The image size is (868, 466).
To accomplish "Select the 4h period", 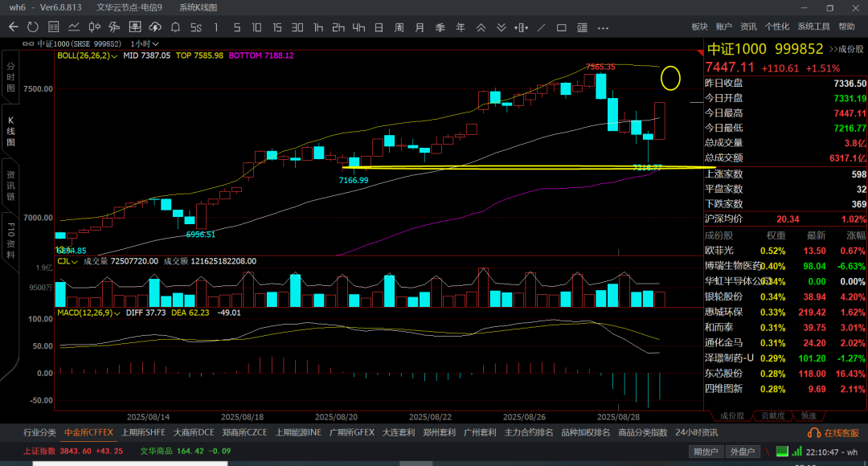I will pyautogui.click(x=358, y=27).
